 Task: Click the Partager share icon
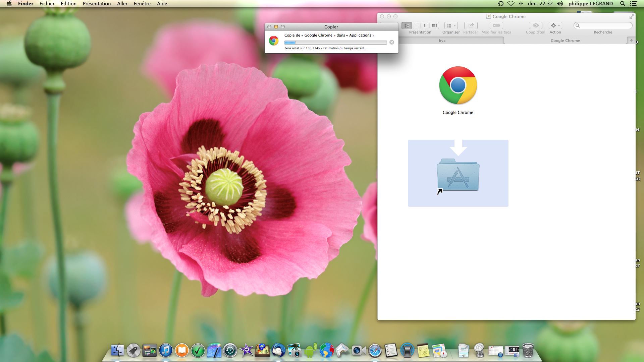(x=471, y=25)
